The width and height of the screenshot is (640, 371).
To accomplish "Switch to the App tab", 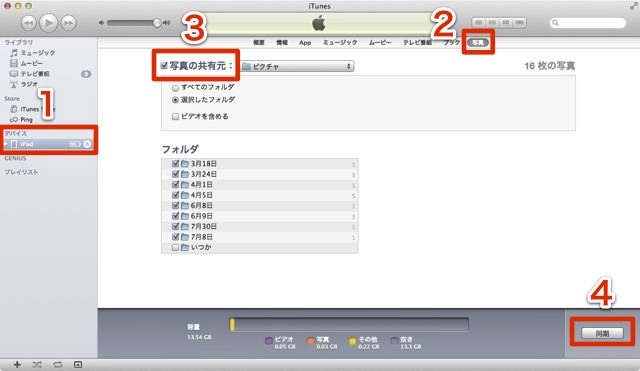I will (305, 42).
